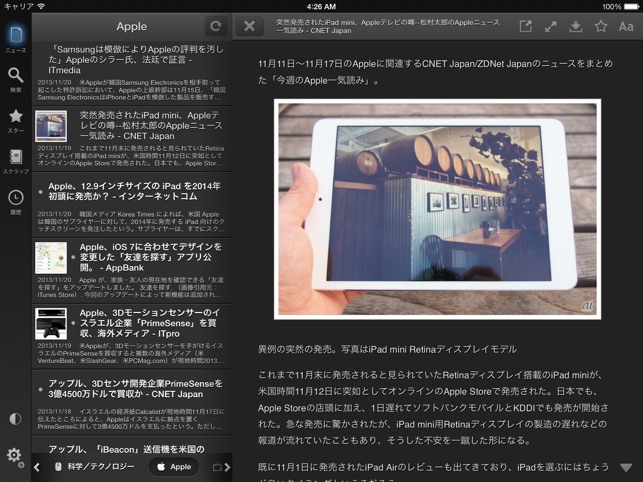
Task: Download the article for offline reading
Action: click(575, 26)
